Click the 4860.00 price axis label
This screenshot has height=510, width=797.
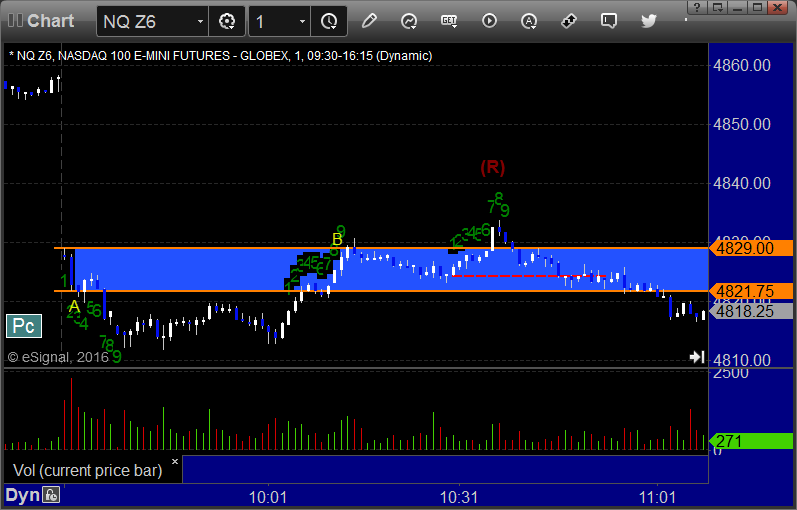pos(742,65)
